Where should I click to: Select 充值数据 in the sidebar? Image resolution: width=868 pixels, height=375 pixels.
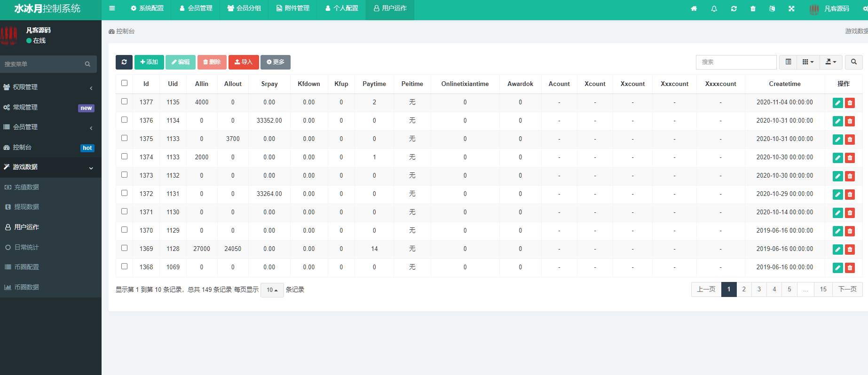[x=26, y=187]
